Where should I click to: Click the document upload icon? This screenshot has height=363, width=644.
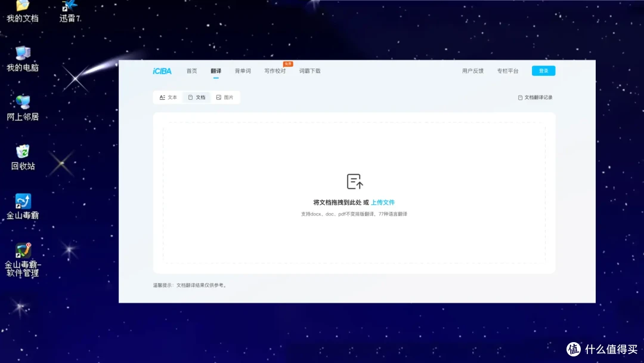click(x=355, y=181)
